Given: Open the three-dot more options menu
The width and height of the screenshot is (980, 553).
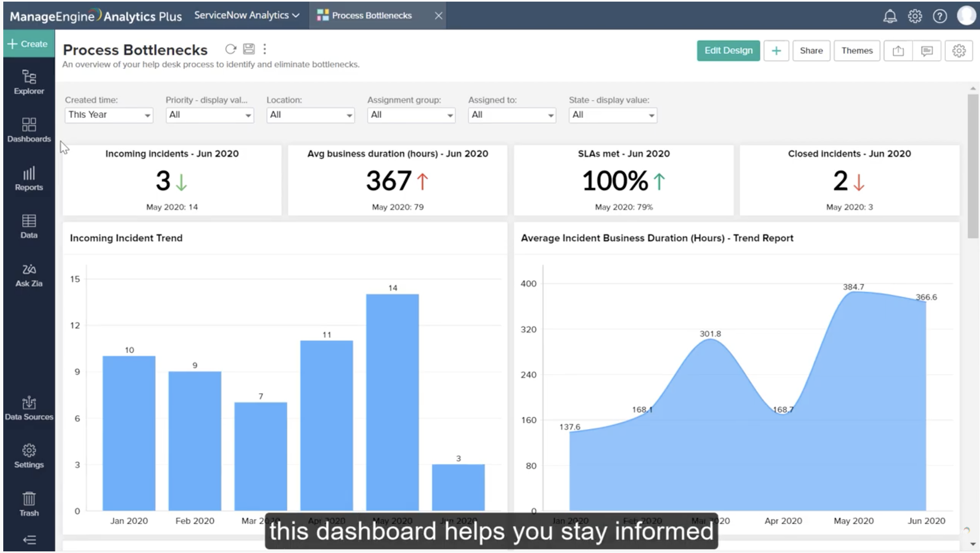Looking at the screenshot, I should [x=265, y=49].
